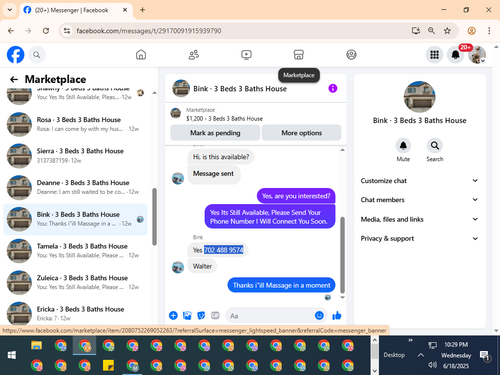
Task: Click the browser address bar URL
Action: click(149, 31)
